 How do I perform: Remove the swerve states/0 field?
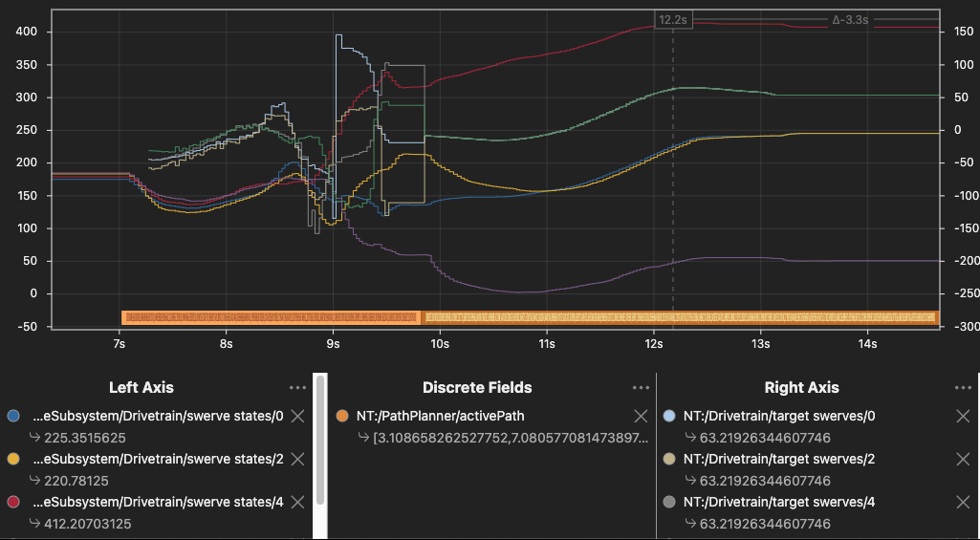click(298, 417)
